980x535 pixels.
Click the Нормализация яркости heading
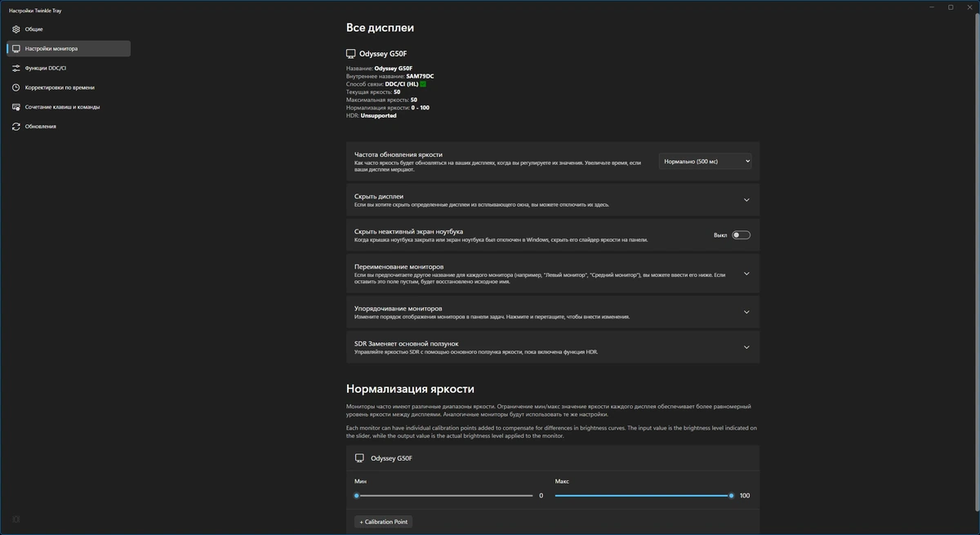[x=410, y=389]
